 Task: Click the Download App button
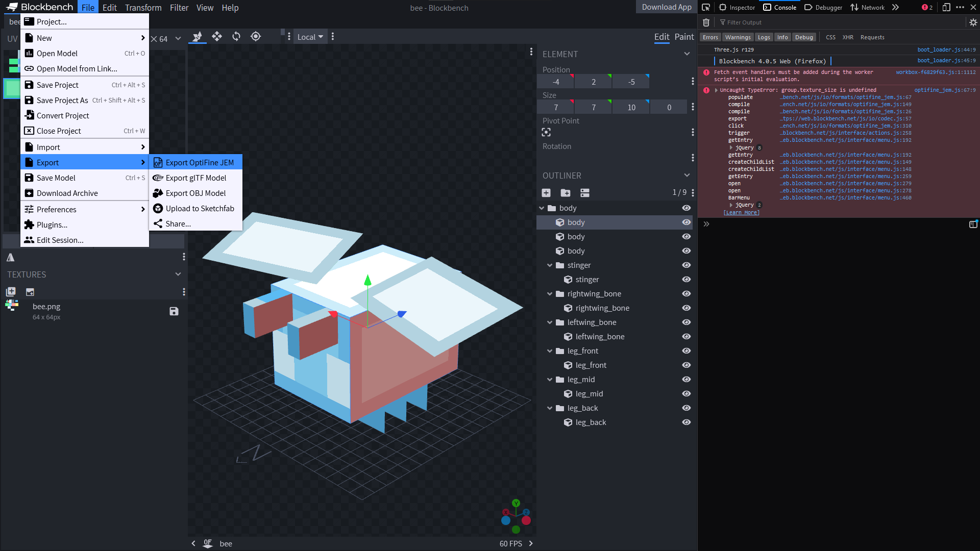[666, 7]
